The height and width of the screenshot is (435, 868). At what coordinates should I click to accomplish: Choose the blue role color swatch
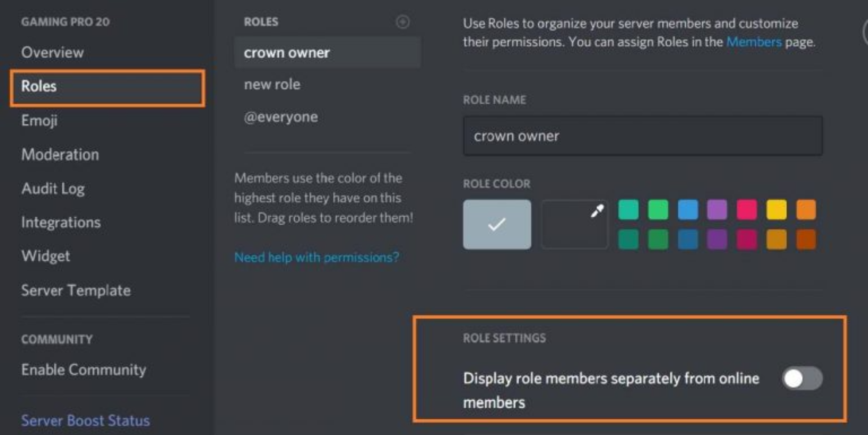(687, 210)
